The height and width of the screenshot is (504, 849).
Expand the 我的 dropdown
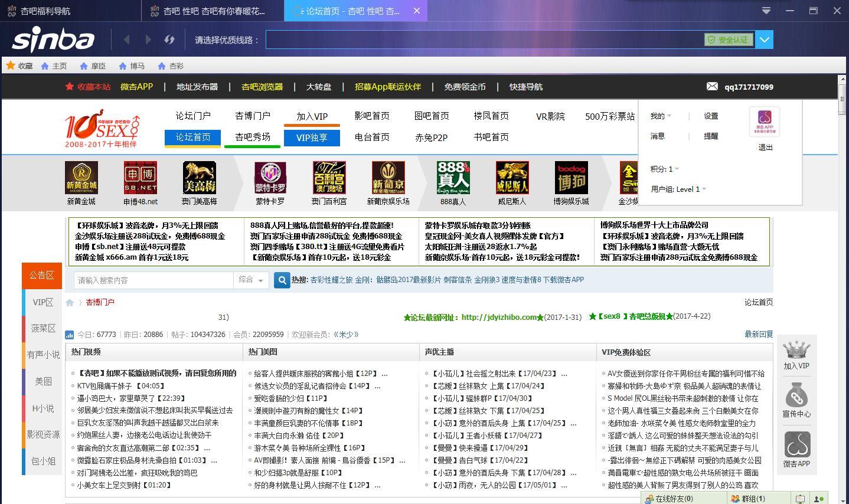pyautogui.click(x=661, y=116)
